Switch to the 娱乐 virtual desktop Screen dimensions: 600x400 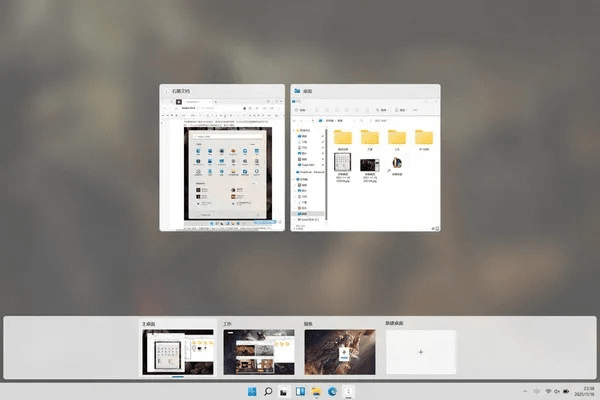[x=339, y=353]
